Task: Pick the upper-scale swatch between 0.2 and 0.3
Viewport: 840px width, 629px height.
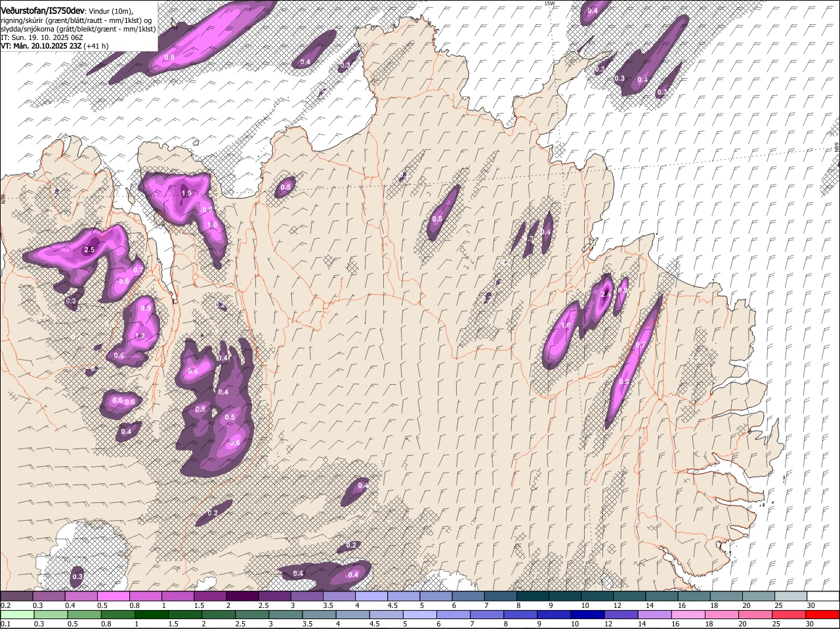Action: (x=16, y=596)
